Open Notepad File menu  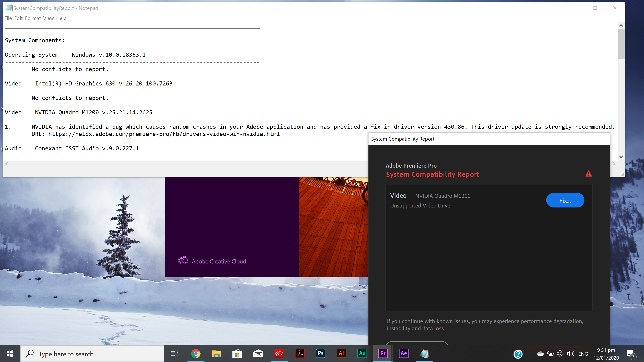(8, 18)
